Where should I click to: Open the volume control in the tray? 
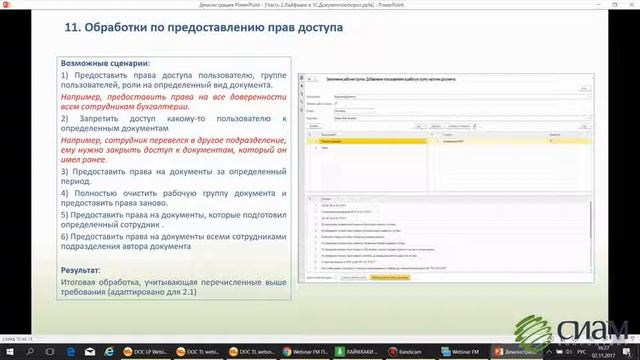tap(570, 351)
